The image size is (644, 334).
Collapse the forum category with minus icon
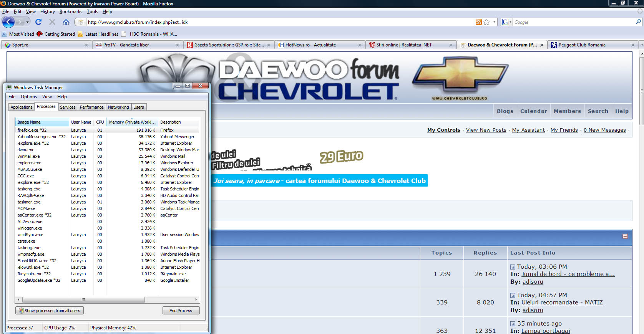[625, 236]
